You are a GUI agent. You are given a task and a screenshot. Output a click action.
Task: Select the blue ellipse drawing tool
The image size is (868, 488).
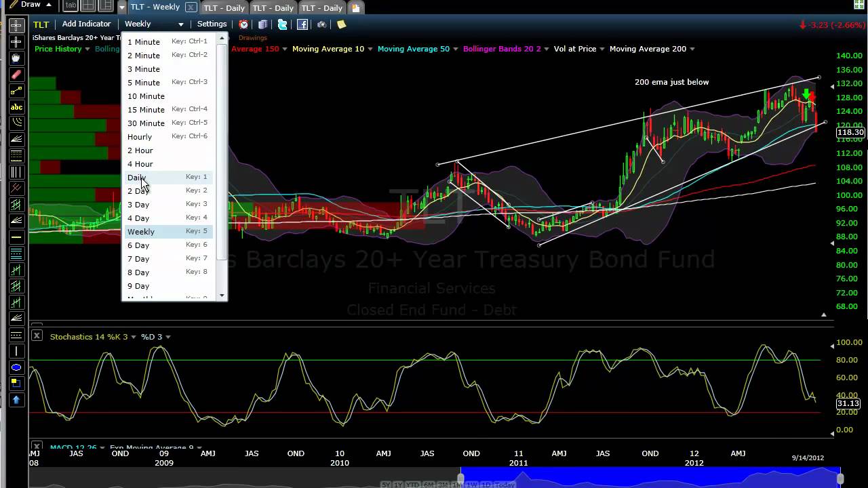click(16, 367)
